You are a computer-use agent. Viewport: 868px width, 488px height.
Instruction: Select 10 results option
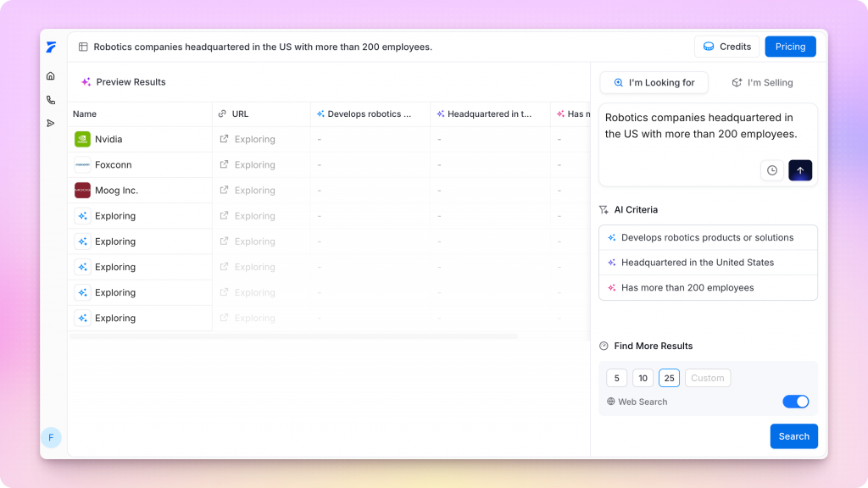[x=643, y=378]
